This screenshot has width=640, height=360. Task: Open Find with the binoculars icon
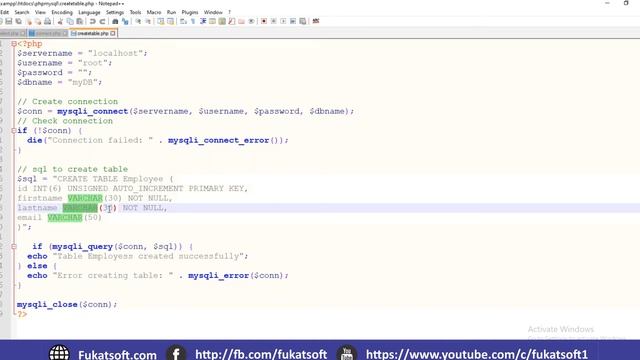[115, 21]
